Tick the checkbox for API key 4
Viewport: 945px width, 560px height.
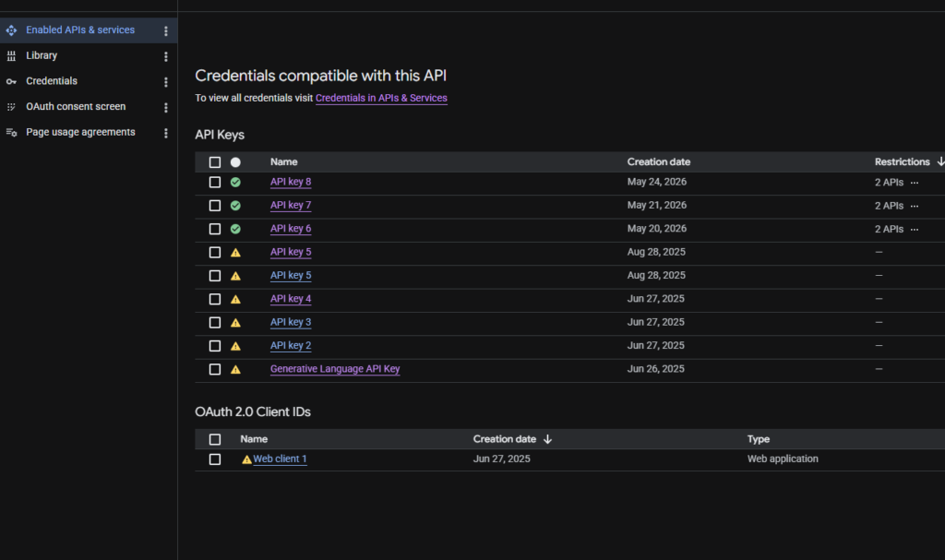214,299
